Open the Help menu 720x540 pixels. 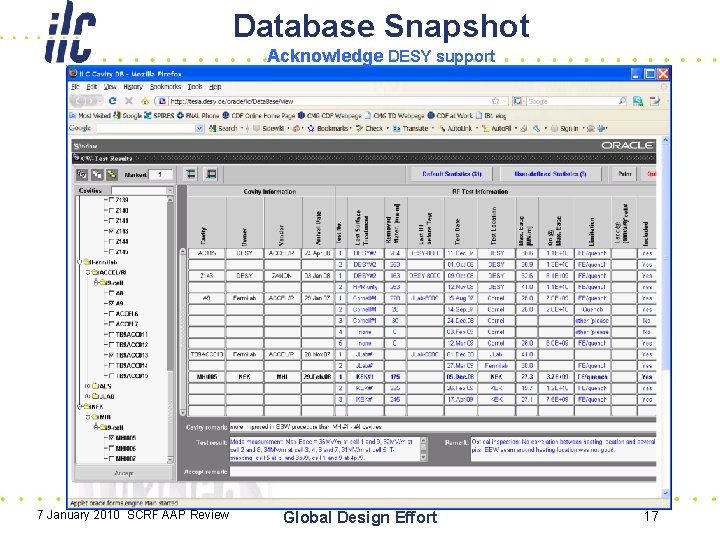(x=215, y=86)
